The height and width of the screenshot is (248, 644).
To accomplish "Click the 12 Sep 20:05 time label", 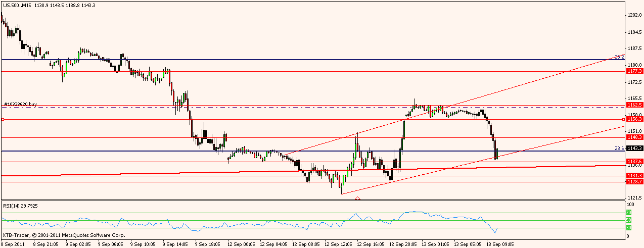I will click(x=403, y=243).
